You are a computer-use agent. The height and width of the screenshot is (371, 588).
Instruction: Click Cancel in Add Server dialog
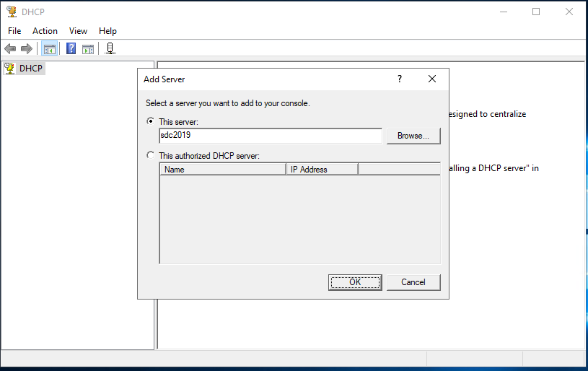[x=413, y=282]
